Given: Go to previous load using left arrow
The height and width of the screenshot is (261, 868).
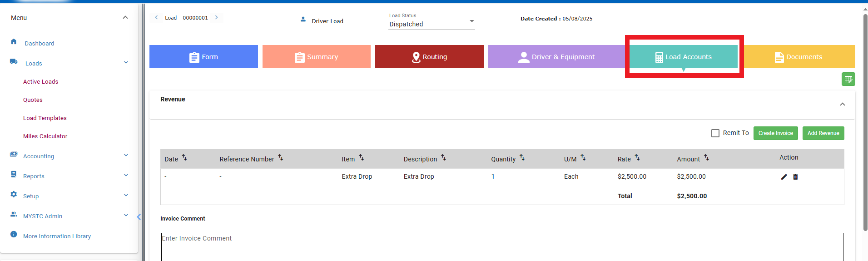Looking at the screenshot, I should 156,17.
